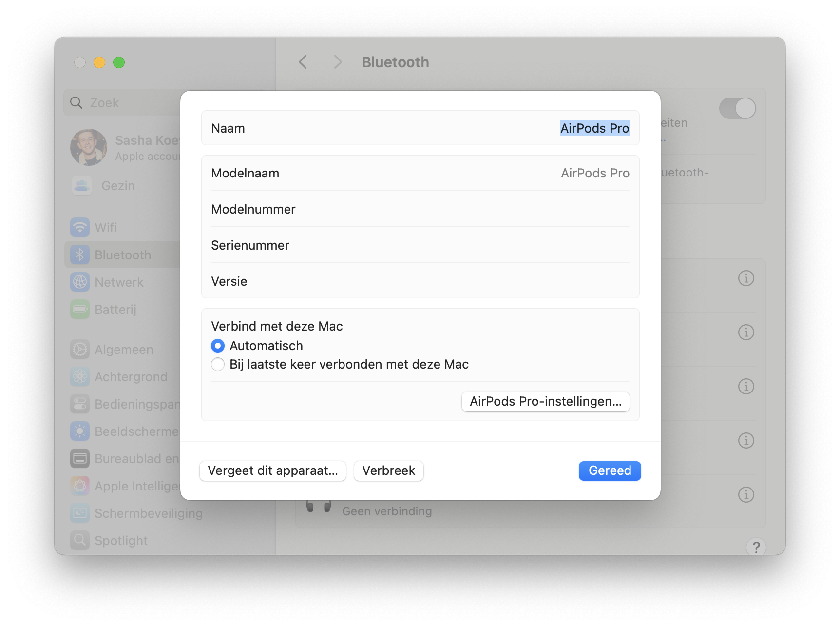The width and height of the screenshot is (840, 627).
Task: Click the info icon beside Geen verbinding
Action: coord(746,494)
